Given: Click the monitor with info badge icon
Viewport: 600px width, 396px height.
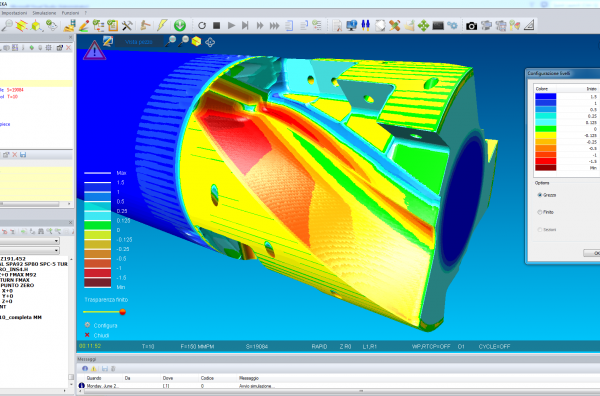Looking at the screenshot, I should [x=351, y=26].
